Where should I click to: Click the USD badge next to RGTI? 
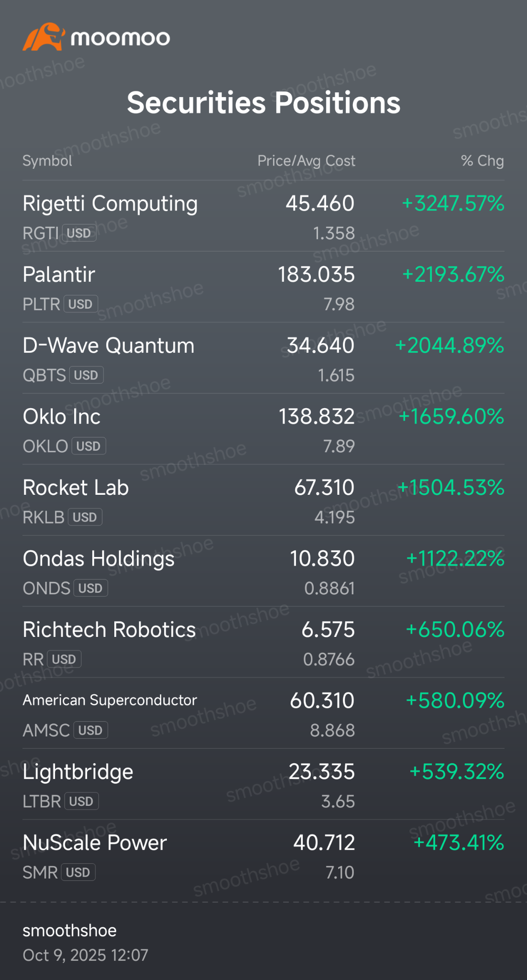pos(79,233)
